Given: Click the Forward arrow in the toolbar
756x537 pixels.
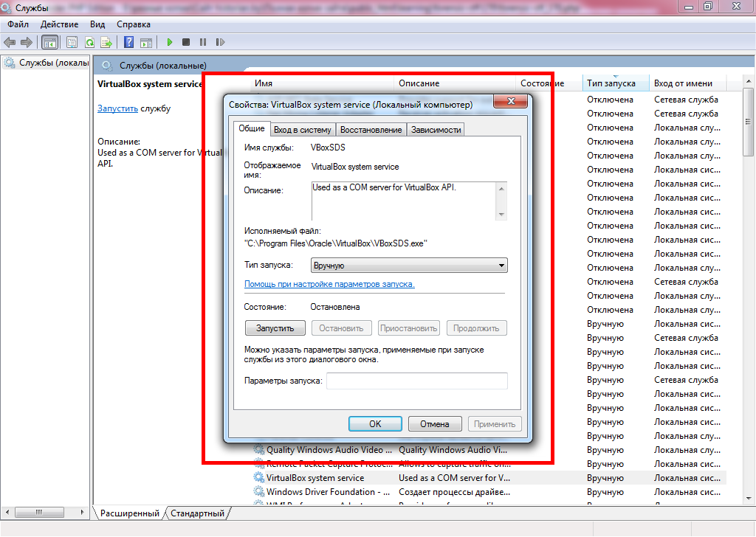Looking at the screenshot, I should (27, 43).
